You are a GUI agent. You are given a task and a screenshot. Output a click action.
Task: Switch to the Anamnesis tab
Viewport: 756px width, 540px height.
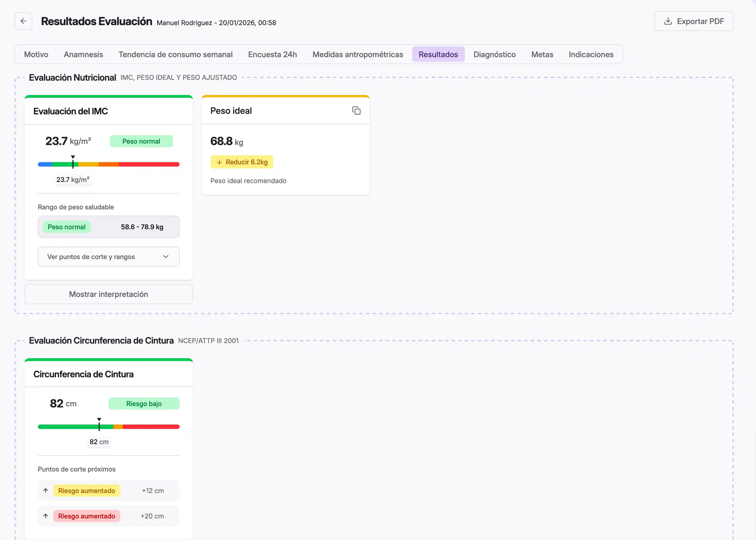[83, 54]
